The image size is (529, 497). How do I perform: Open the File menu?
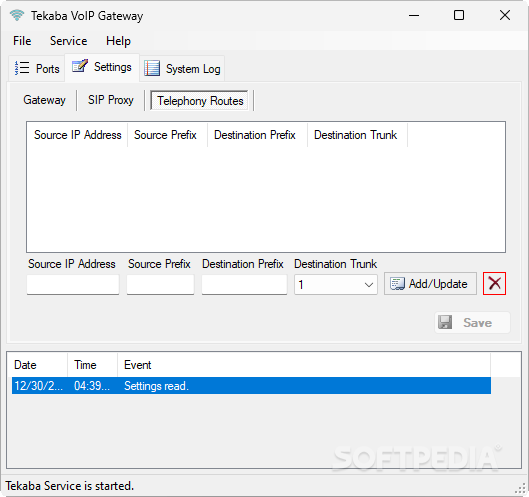22,41
